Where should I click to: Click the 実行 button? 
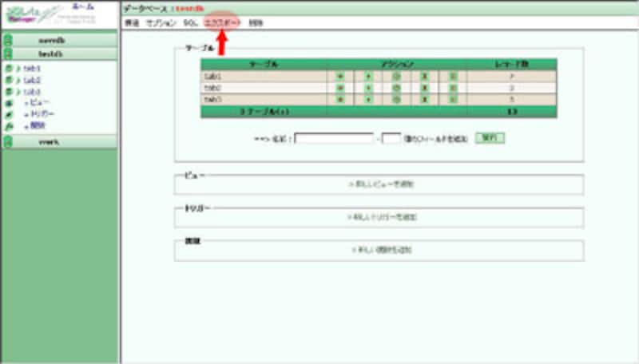tap(490, 138)
